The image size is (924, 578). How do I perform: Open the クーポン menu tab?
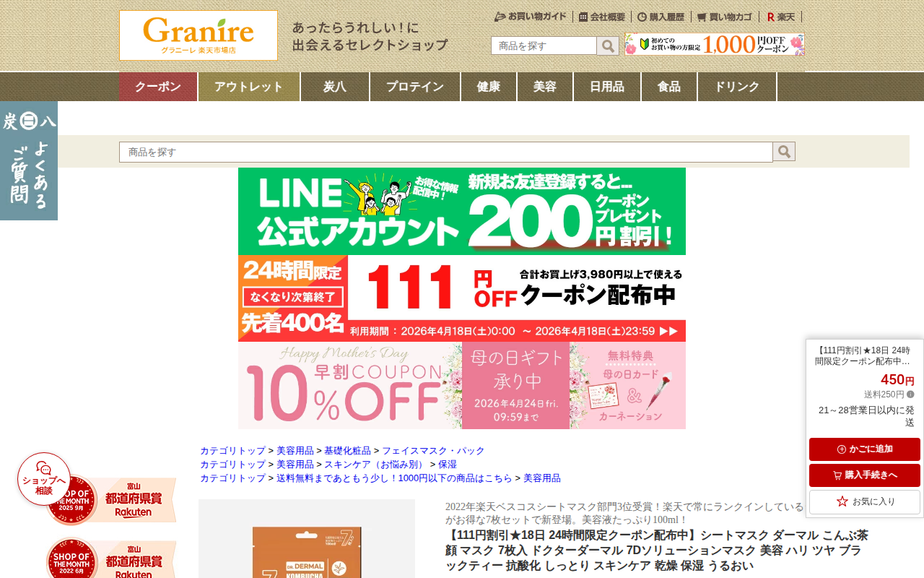point(158,87)
